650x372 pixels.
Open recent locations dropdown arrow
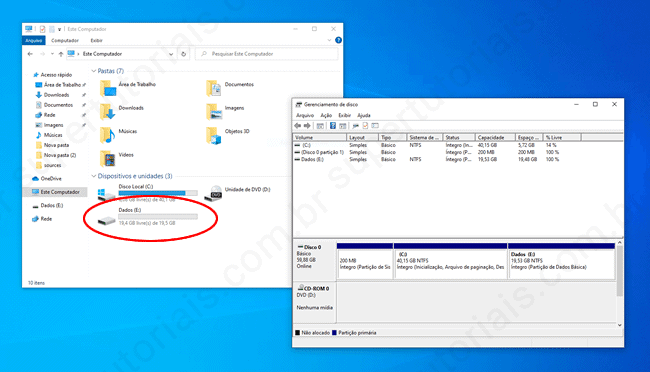pyautogui.click(x=52, y=54)
